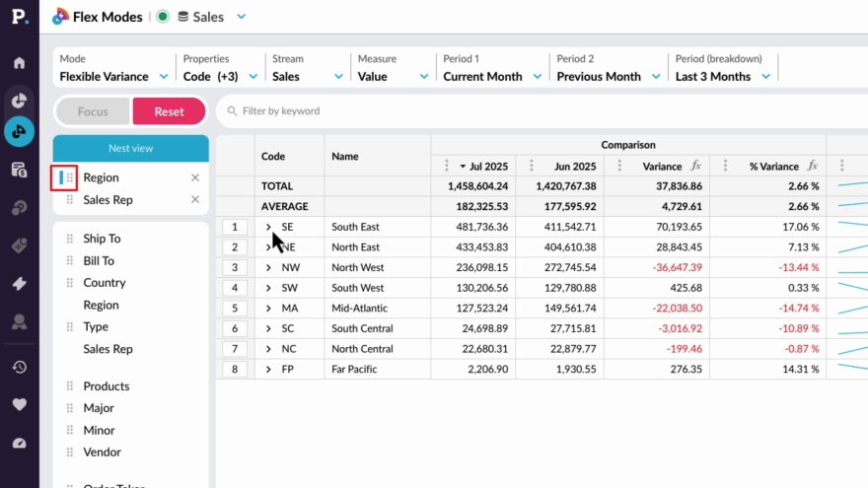Select Type property in list
Viewport: 868px width, 488px height.
coord(96,326)
